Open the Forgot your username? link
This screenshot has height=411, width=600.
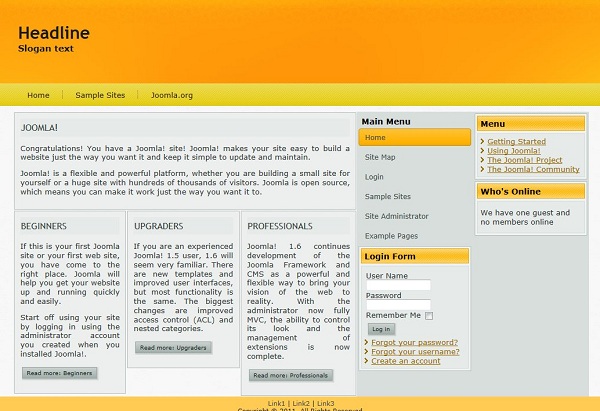coord(415,352)
